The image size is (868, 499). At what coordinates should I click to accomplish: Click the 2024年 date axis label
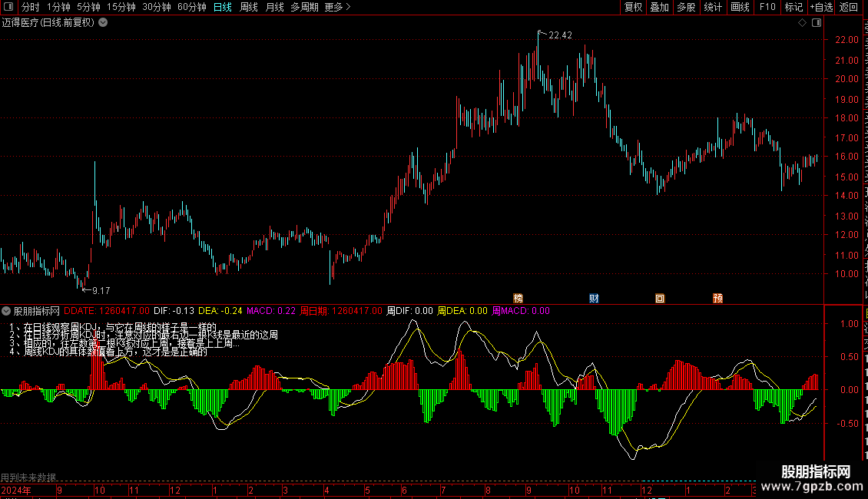click(x=16, y=490)
